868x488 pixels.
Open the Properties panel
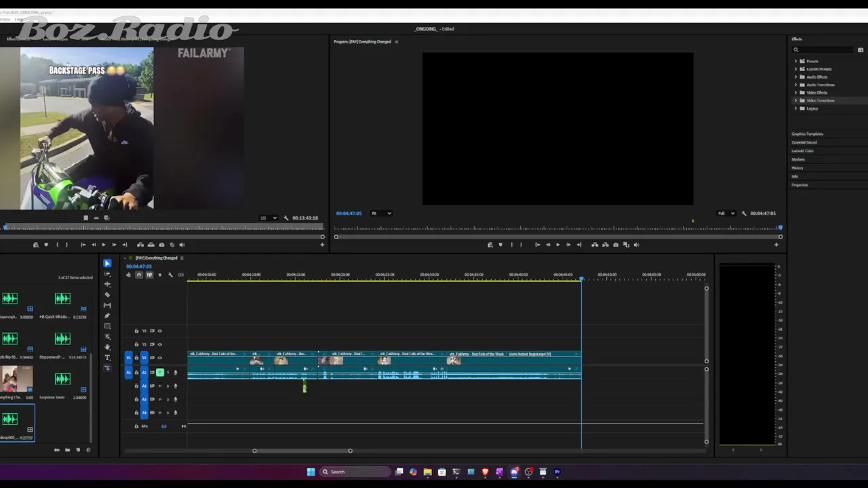800,185
